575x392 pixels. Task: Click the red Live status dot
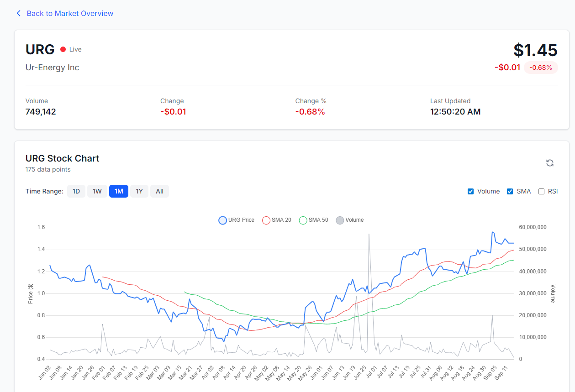[63, 49]
